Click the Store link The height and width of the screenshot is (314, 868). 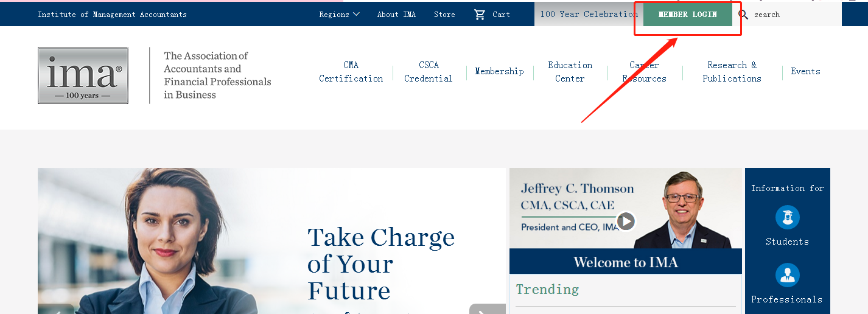pyautogui.click(x=444, y=15)
